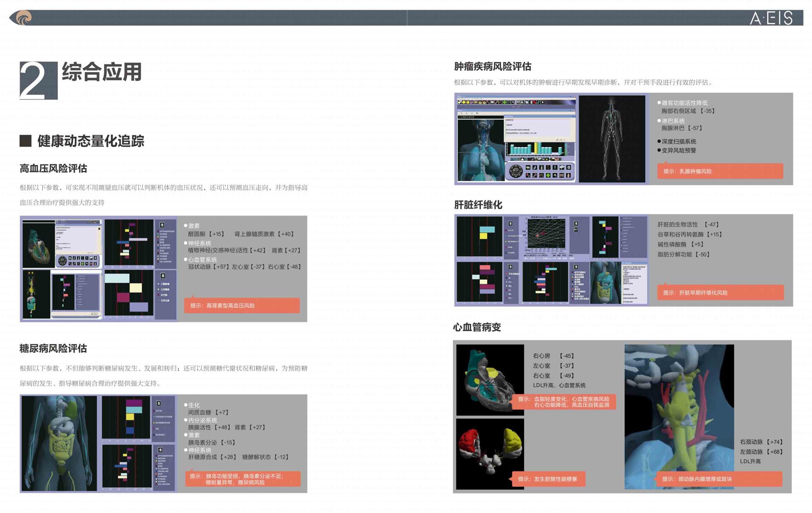812x513 pixels.
Task: Click the 发生腔隙性脑梗塞 hint box
Action: (x=548, y=479)
